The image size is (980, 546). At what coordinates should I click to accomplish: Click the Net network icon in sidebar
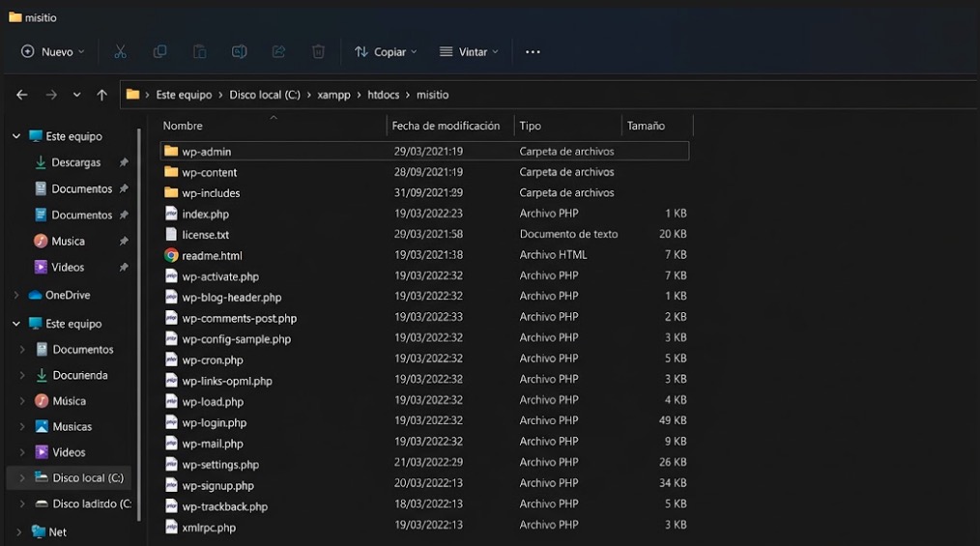(39, 532)
